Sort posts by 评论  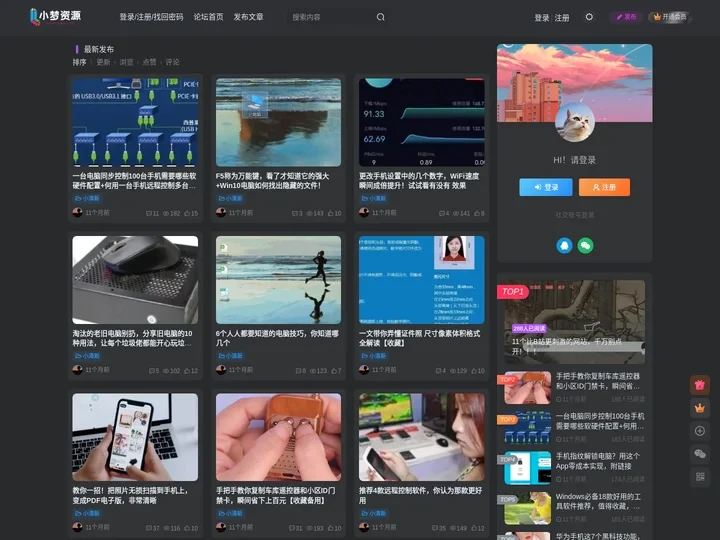(x=172, y=62)
